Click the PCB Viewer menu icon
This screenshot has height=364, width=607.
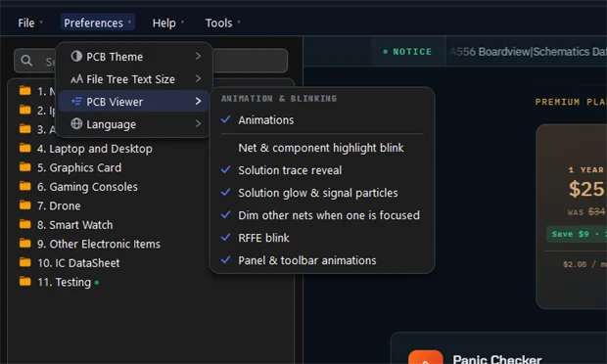76,102
